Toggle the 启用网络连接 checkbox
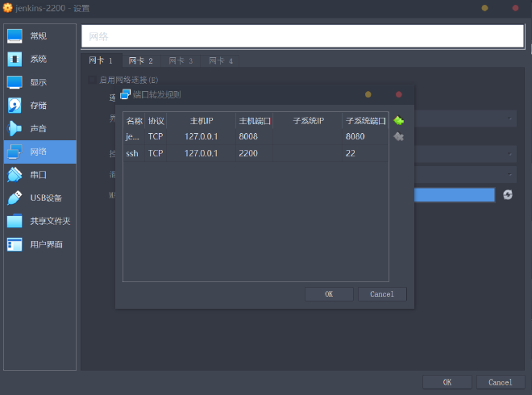 pyautogui.click(x=93, y=80)
